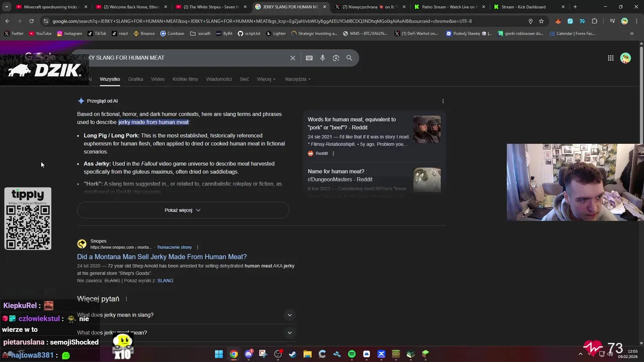Open Więcej pytań three-dot menu
The height and width of the screenshot is (362, 644).
click(x=126, y=299)
